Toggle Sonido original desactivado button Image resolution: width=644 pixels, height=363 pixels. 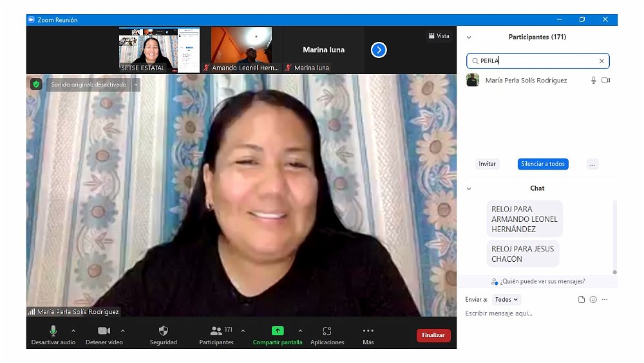click(89, 84)
